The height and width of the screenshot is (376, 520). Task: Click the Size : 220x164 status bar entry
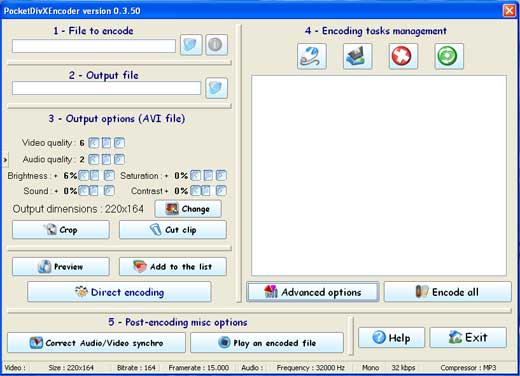(71, 368)
